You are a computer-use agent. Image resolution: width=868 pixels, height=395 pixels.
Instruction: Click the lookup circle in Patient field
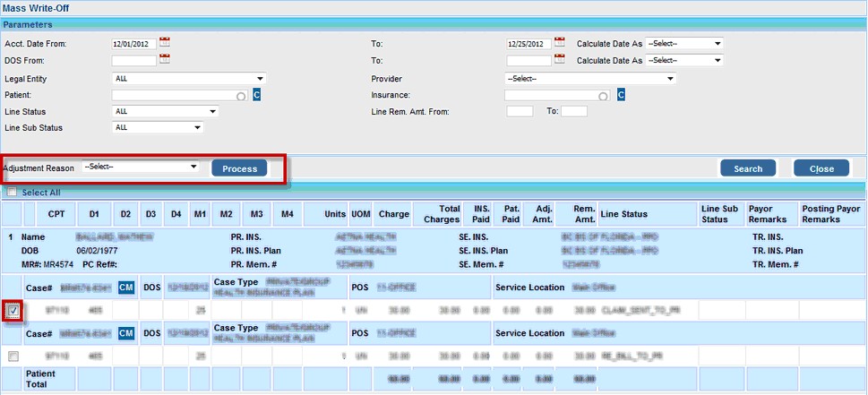(241, 96)
